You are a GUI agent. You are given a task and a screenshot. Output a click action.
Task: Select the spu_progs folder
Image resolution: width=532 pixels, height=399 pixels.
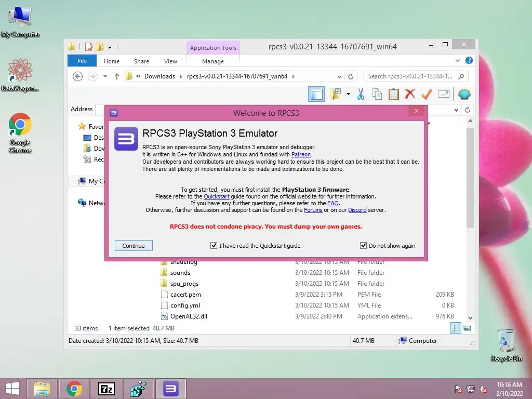(184, 284)
